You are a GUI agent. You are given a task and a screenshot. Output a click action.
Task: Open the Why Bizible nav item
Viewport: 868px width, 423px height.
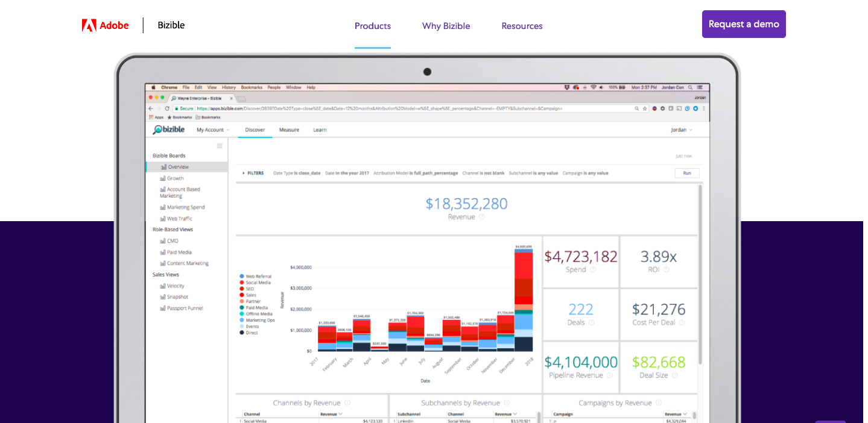click(x=446, y=26)
